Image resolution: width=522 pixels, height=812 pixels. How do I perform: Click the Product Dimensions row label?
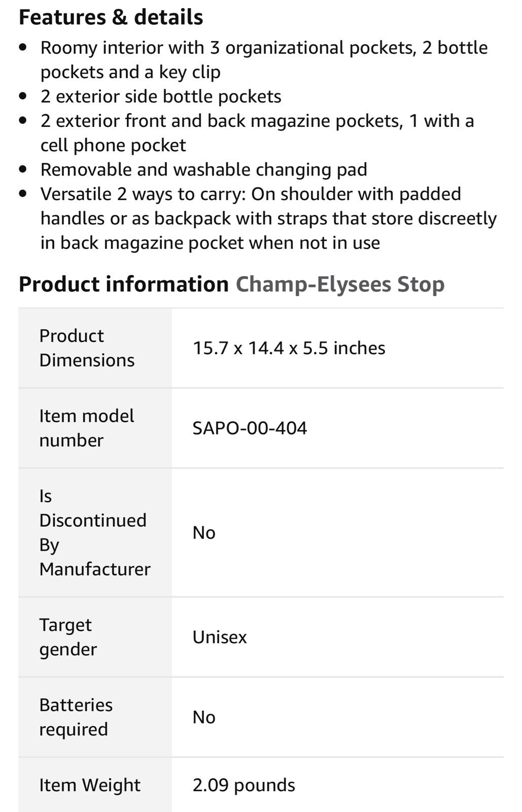point(87,348)
